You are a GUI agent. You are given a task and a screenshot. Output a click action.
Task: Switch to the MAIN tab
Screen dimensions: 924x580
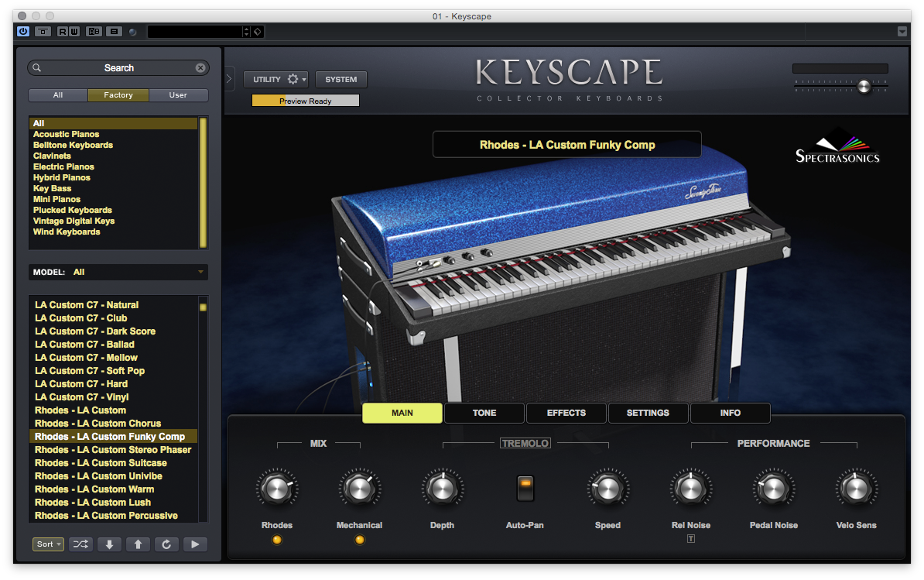tap(402, 413)
